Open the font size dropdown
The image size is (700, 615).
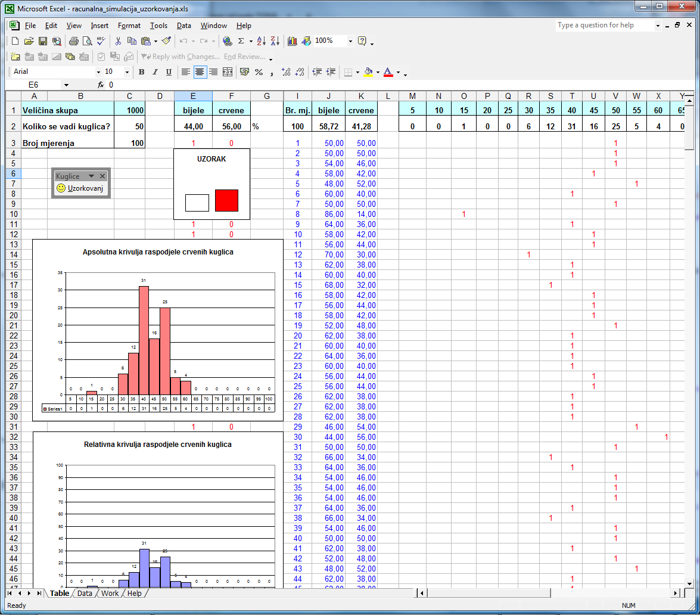(127, 72)
